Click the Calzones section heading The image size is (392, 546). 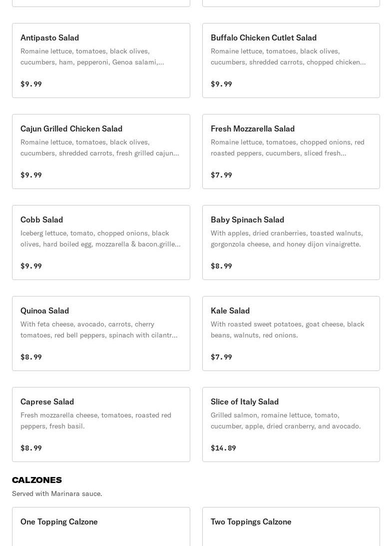click(37, 480)
